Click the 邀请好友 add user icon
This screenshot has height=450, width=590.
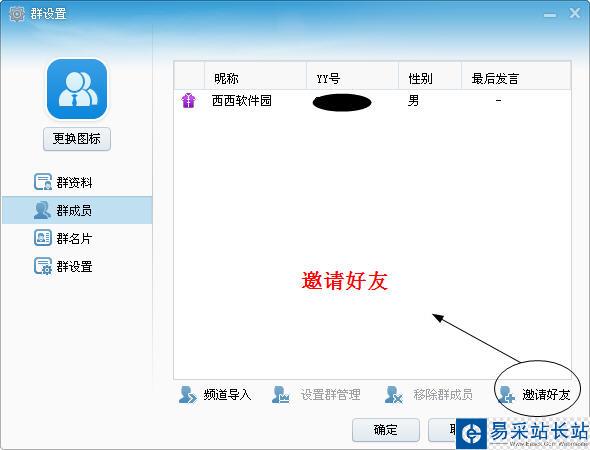(x=506, y=395)
